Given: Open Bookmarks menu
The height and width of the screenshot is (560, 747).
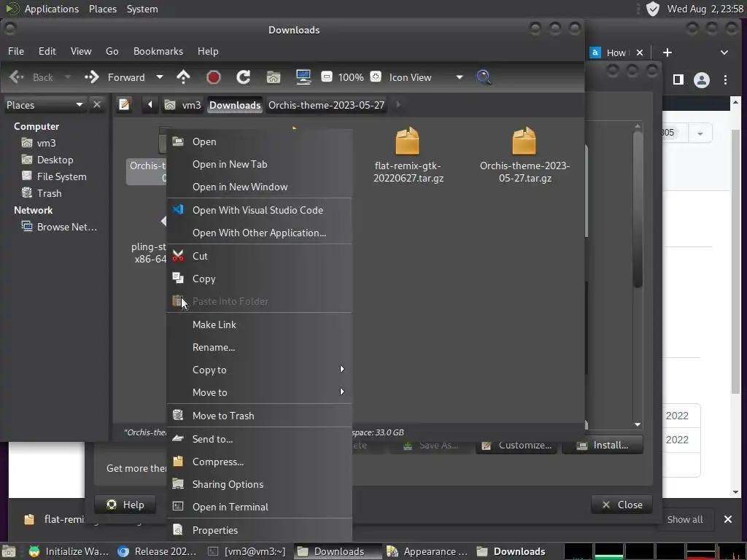Looking at the screenshot, I should (158, 51).
